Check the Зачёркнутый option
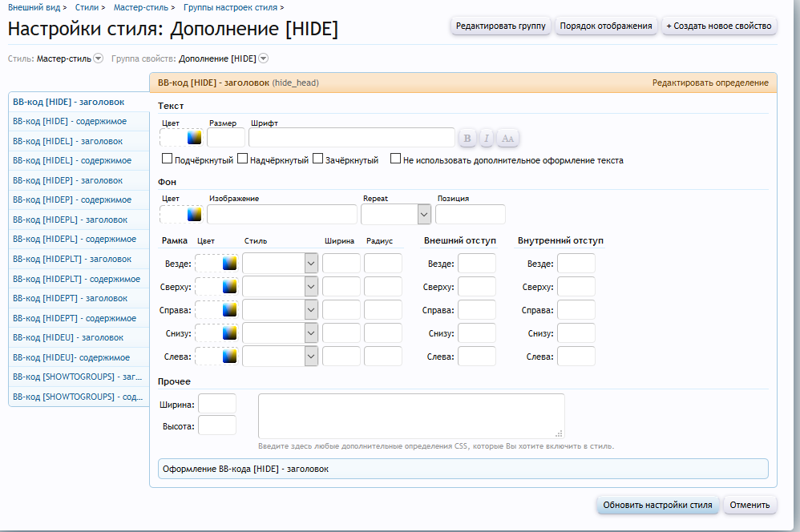800x532 pixels. click(x=318, y=159)
